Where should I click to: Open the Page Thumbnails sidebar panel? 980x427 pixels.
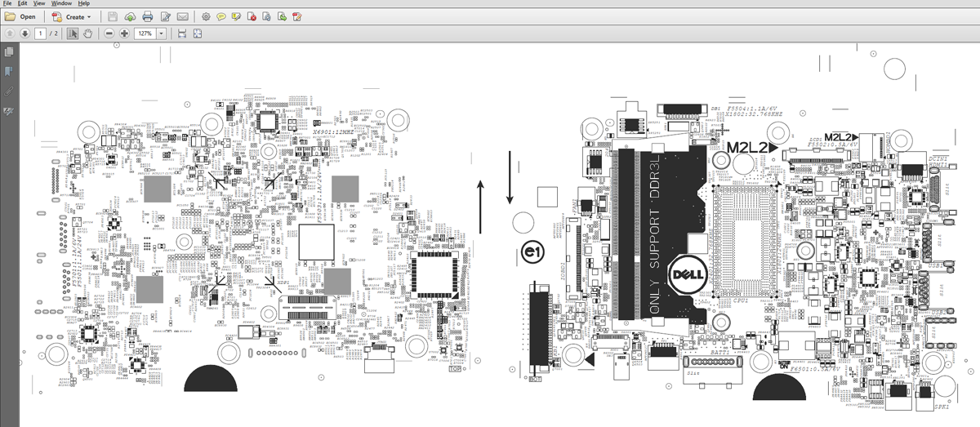point(9,51)
